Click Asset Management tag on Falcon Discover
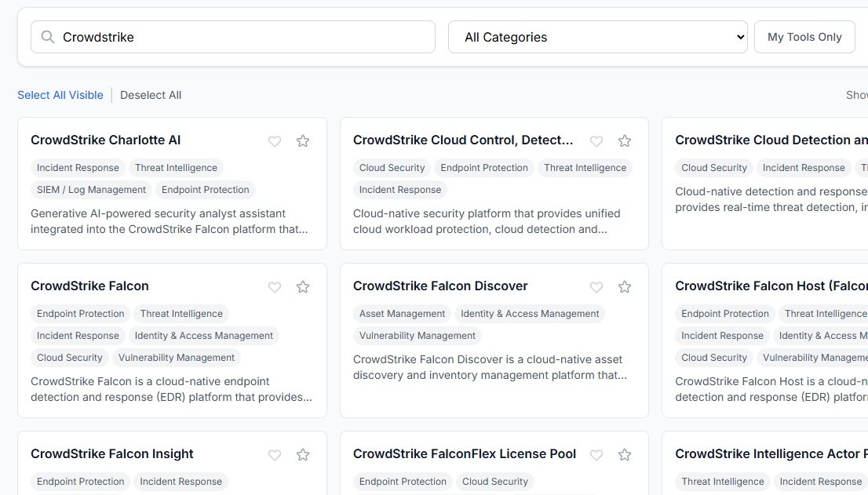 tap(402, 314)
